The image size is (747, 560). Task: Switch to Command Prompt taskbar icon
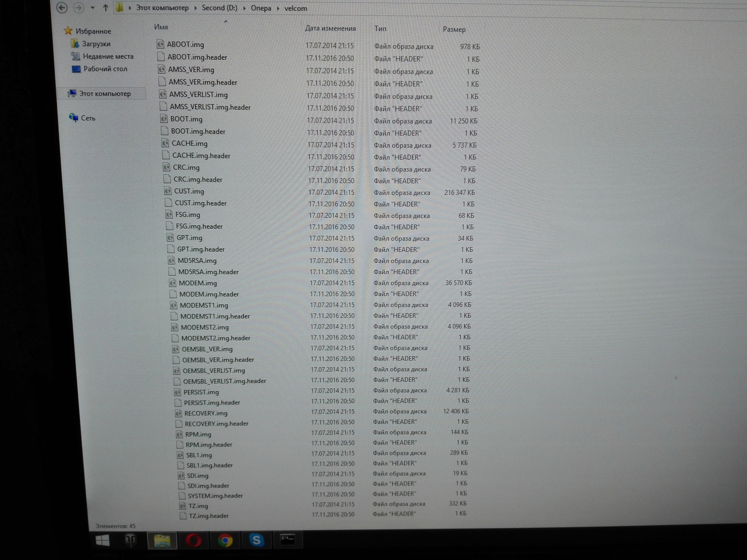click(288, 539)
